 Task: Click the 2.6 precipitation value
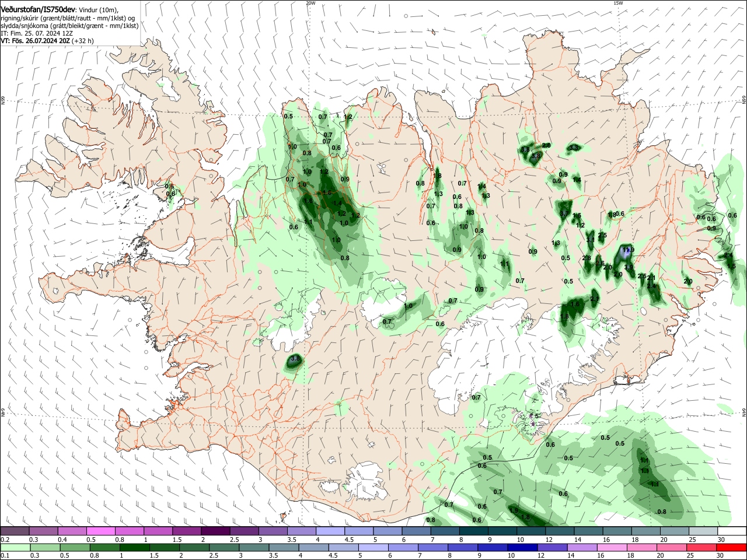coord(599,263)
